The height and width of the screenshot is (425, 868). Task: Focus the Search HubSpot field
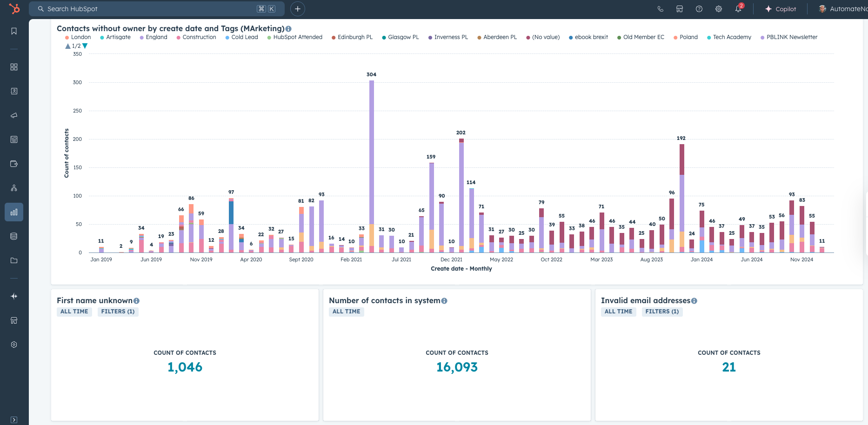(x=157, y=9)
